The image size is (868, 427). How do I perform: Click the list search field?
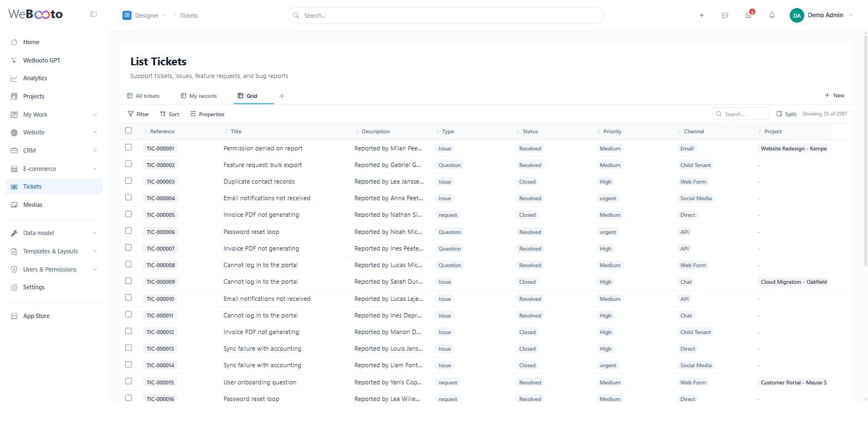click(x=741, y=114)
